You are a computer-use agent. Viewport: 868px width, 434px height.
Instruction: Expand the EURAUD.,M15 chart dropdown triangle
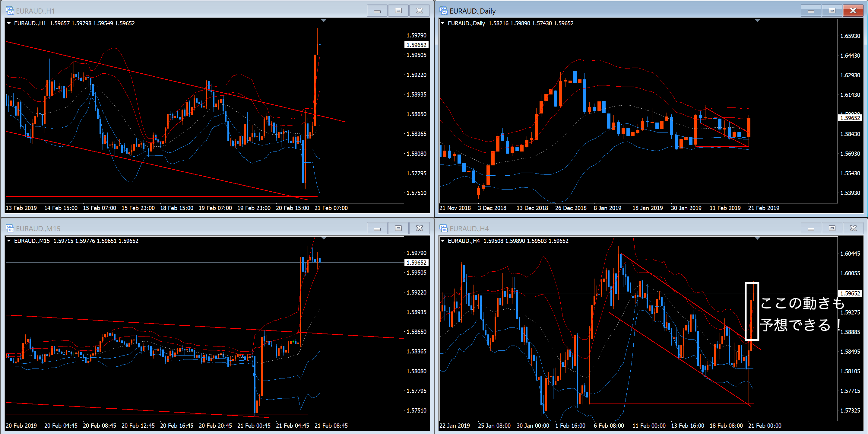coord(9,241)
